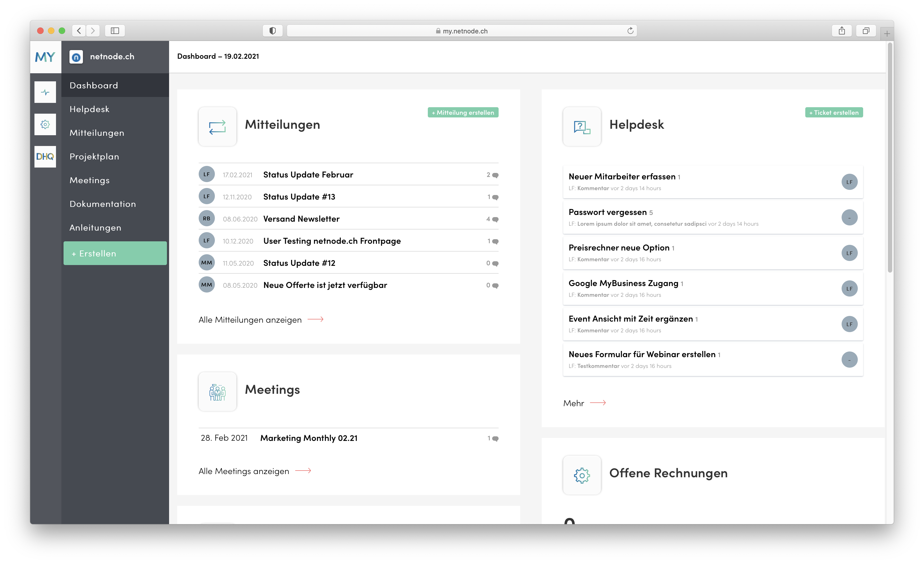Click the Dashboard – 19.02.2021 heading

(x=218, y=56)
